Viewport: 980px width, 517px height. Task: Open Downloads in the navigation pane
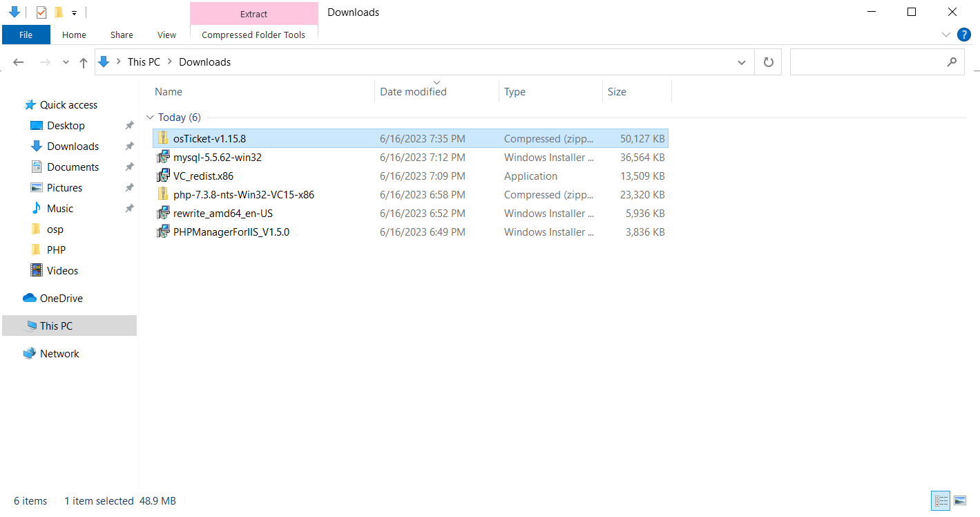(73, 147)
